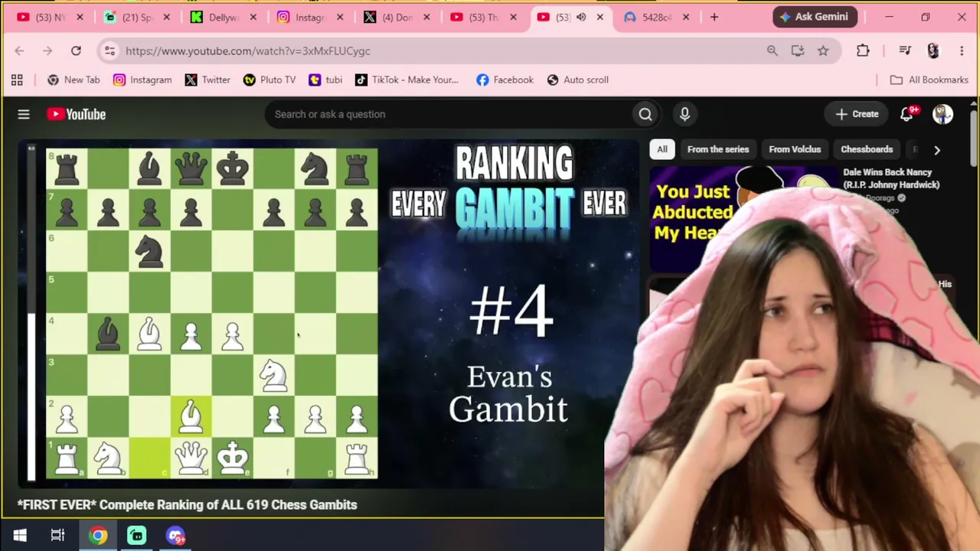The width and height of the screenshot is (980, 551).
Task: Bookmark this page with the star
Action: [823, 51]
